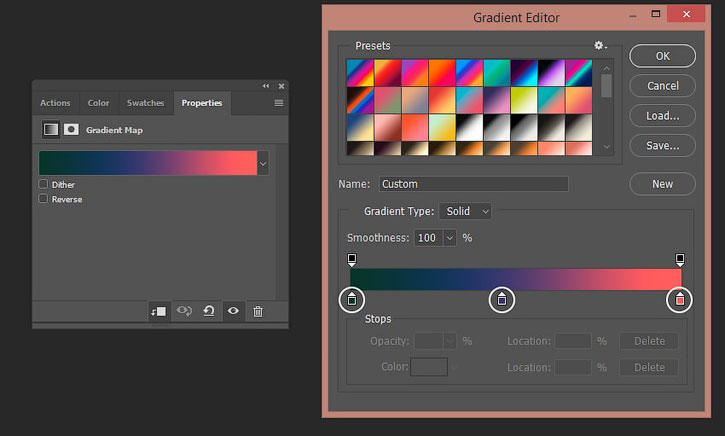Click the New gradient button

tap(662, 184)
